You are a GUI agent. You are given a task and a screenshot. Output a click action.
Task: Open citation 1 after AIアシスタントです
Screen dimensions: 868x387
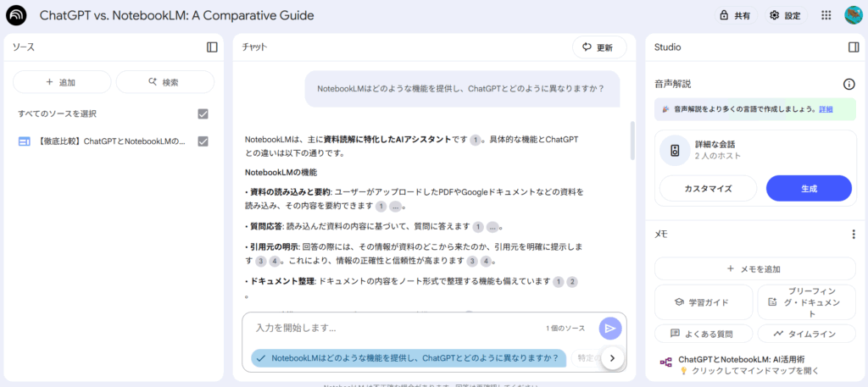coord(475,140)
